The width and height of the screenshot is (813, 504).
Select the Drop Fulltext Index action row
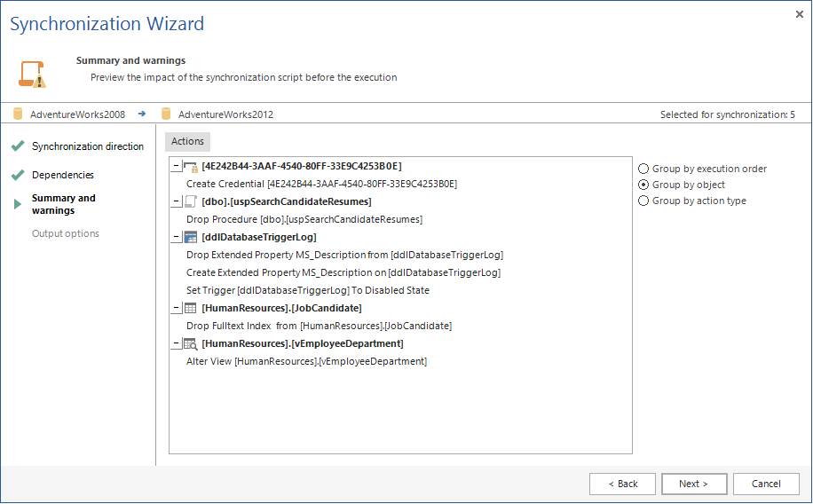click(x=319, y=327)
